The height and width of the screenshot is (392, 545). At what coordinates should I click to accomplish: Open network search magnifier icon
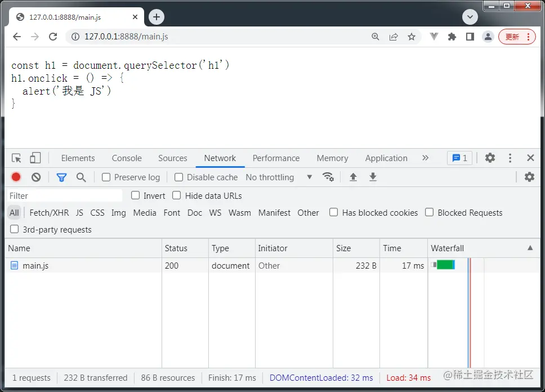click(x=81, y=177)
